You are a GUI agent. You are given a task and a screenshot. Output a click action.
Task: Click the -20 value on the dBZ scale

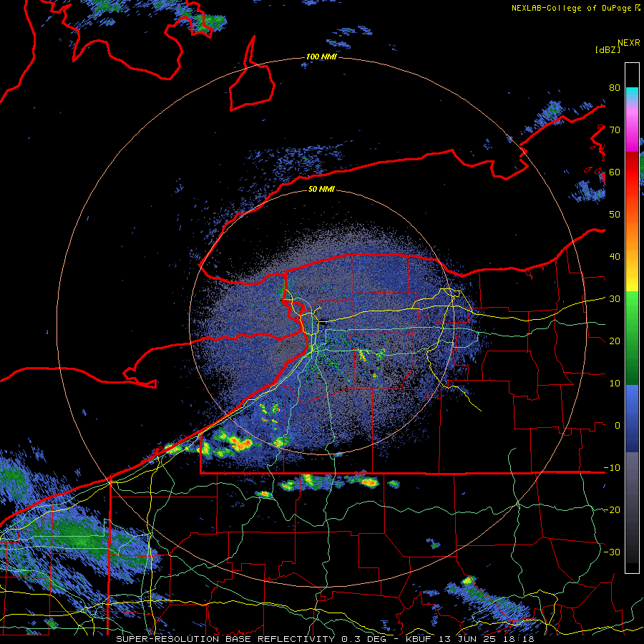[612, 509]
